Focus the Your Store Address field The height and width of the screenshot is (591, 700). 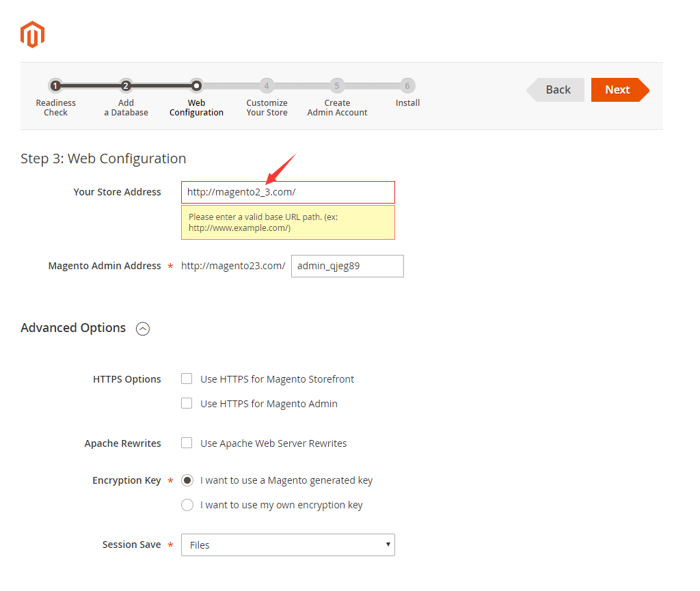coord(288,192)
